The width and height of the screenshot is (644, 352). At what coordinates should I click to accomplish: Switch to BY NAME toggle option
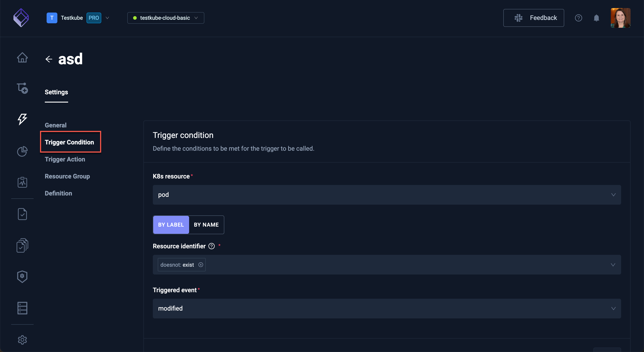206,225
